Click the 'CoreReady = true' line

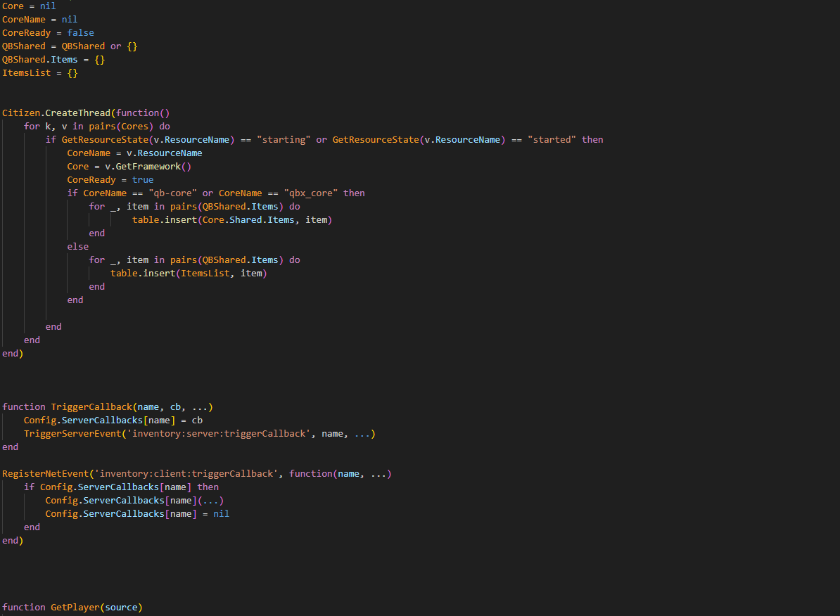pos(110,180)
